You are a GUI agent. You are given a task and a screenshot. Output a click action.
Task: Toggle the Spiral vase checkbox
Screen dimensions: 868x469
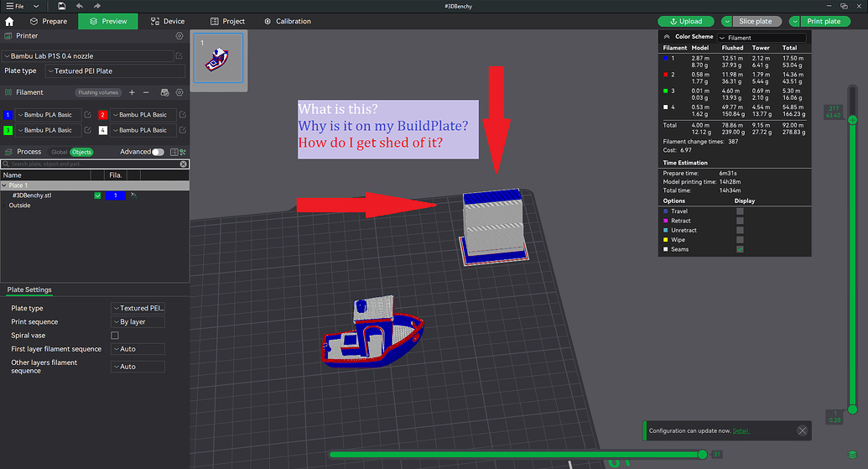pos(115,336)
